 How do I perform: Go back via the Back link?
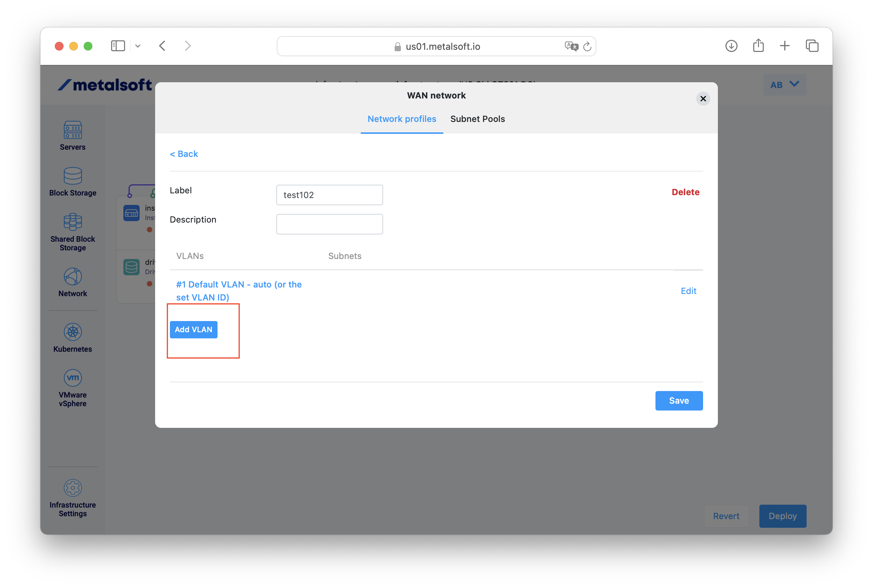click(x=184, y=154)
